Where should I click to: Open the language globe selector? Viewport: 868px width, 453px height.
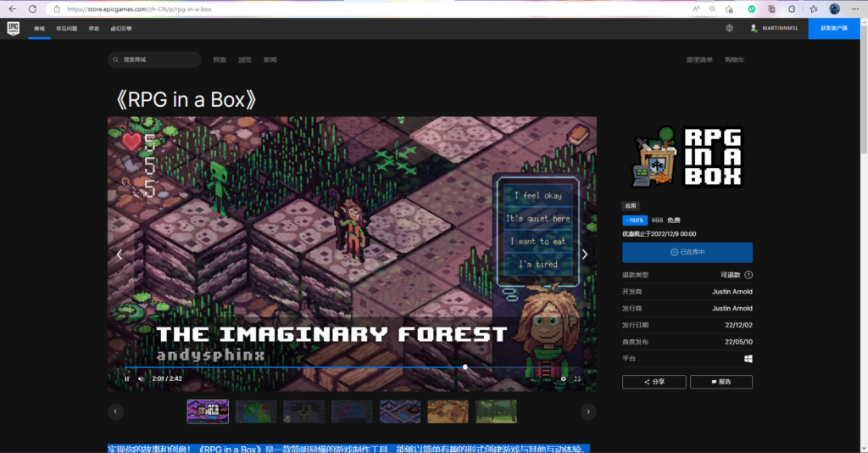(x=730, y=28)
